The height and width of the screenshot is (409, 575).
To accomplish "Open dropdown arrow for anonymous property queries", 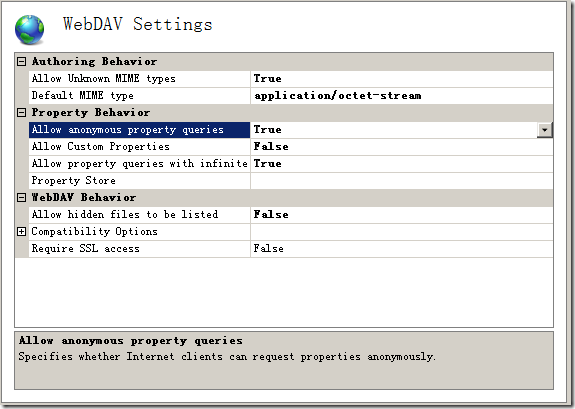I will 545,130.
